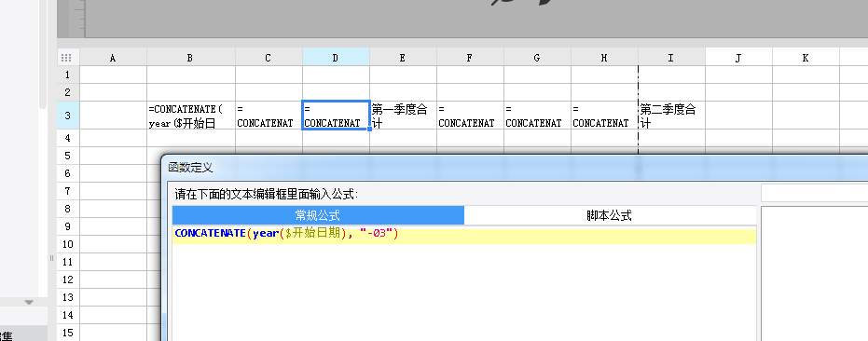Select cell I3 labeled 第二季度合计

click(x=671, y=116)
